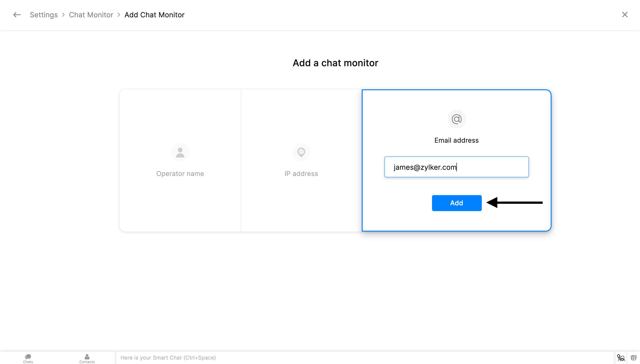Click the IP address pin icon

click(301, 152)
